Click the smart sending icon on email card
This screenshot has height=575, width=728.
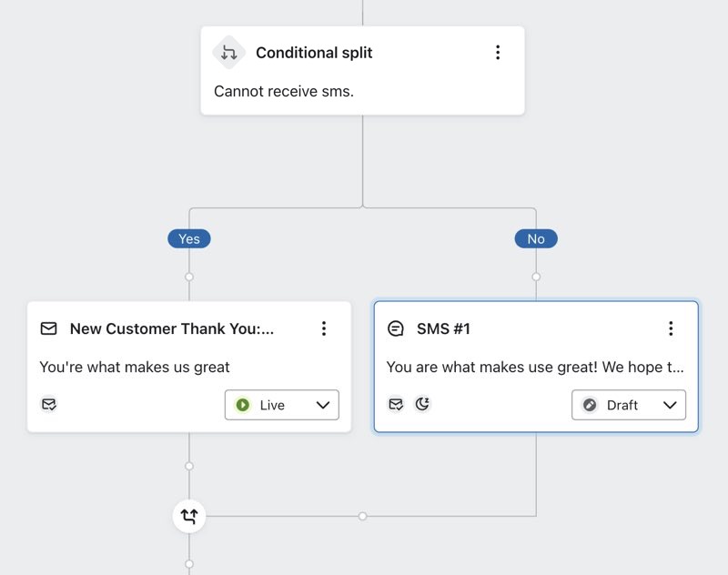pyautogui.click(x=49, y=404)
